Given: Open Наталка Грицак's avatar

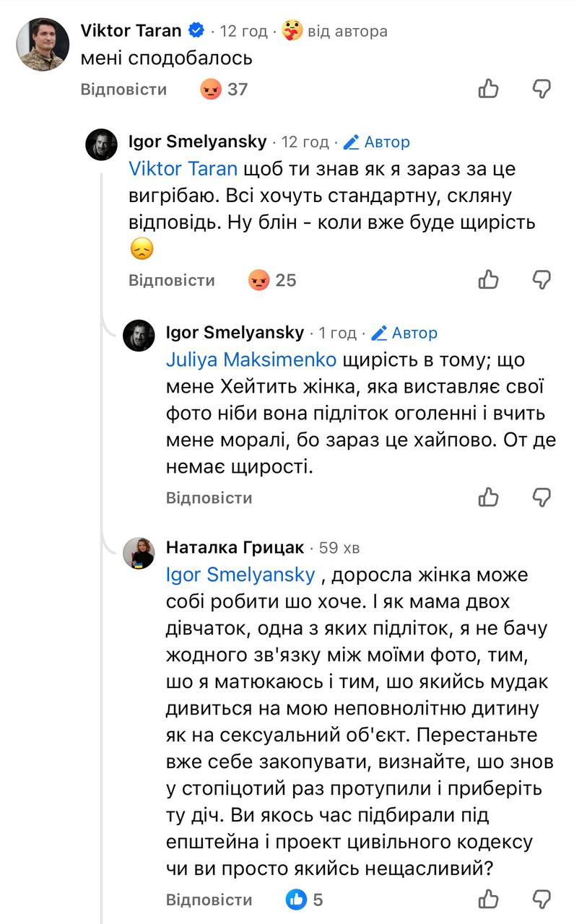Looking at the screenshot, I should coord(139,553).
